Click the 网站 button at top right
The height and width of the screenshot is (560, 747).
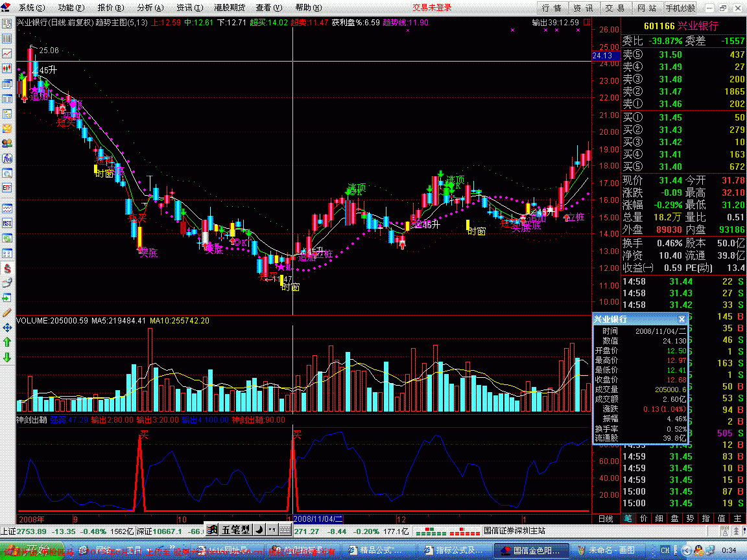pyautogui.click(x=646, y=8)
